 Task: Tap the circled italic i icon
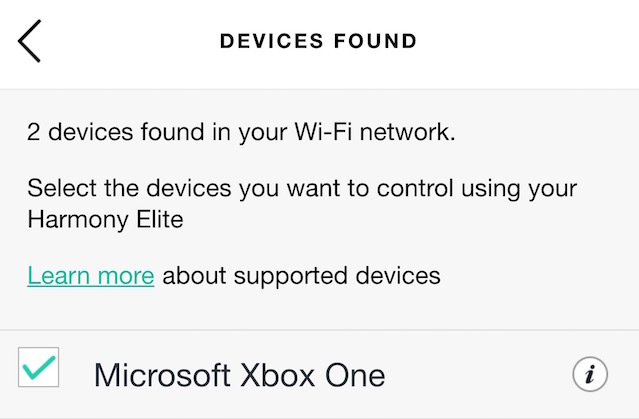[590, 374]
